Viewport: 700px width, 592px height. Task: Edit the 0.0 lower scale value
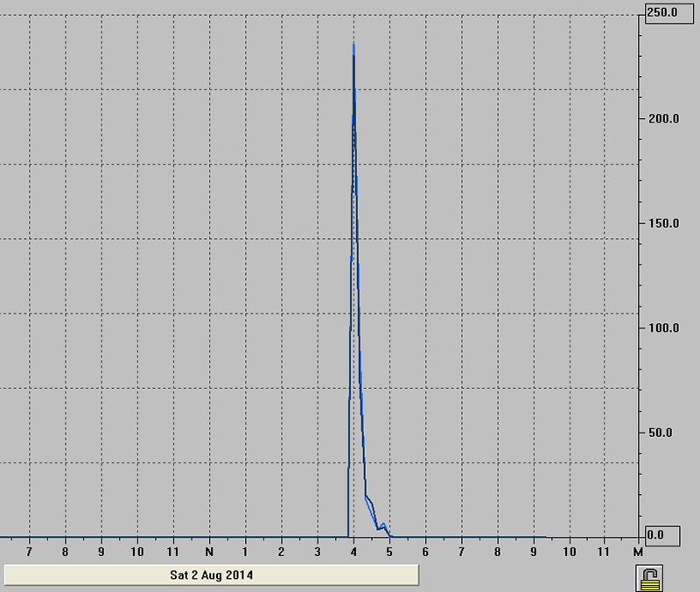[x=663, y=535]
